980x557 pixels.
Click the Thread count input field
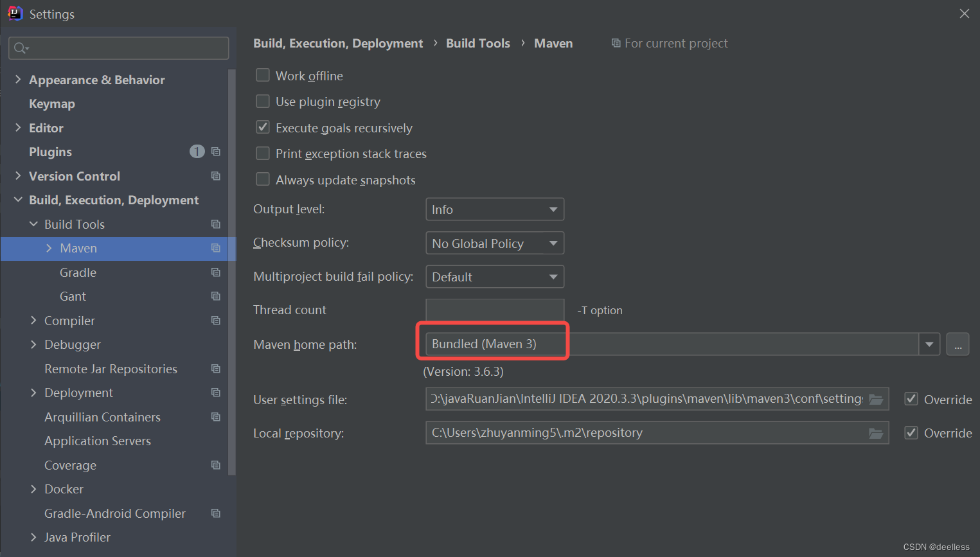495,310
